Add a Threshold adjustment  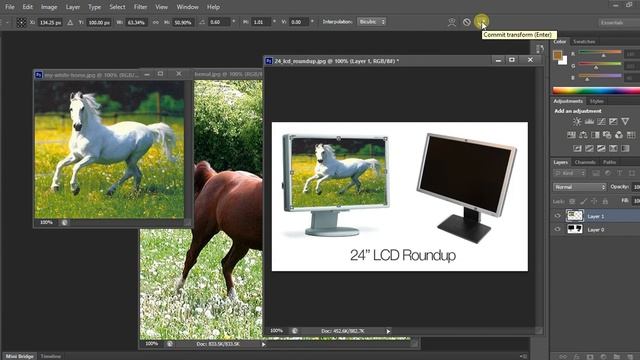(x=601, y=148)
